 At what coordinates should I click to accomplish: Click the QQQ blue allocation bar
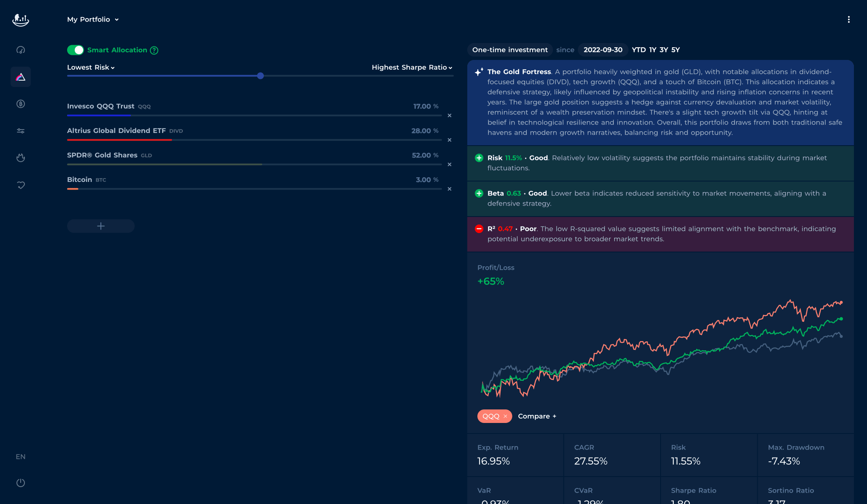99,115
